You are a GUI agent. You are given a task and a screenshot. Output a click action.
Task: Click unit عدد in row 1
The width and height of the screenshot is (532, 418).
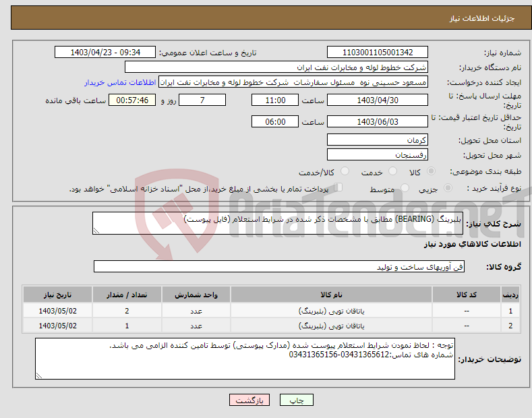click(196, 311)
